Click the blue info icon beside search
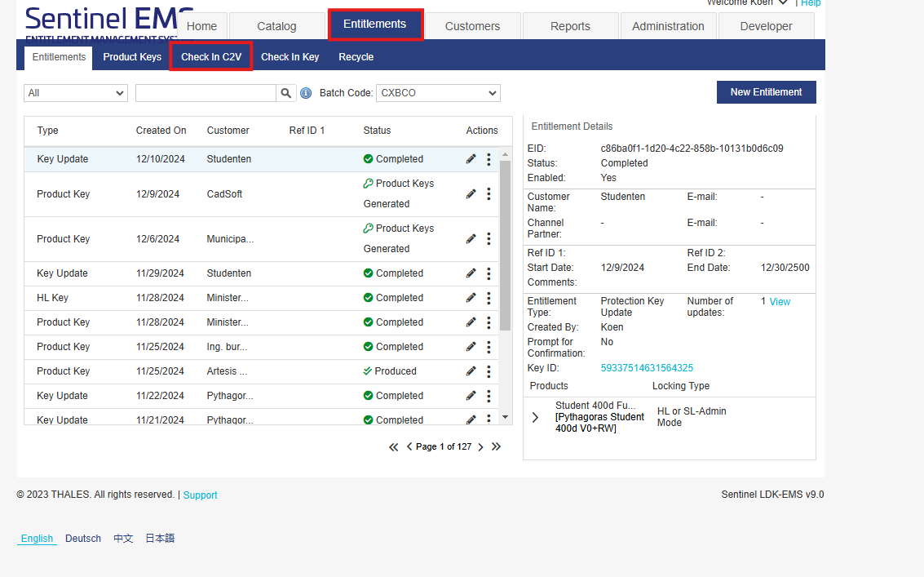The image size is (924, 577). coord(306,93)
